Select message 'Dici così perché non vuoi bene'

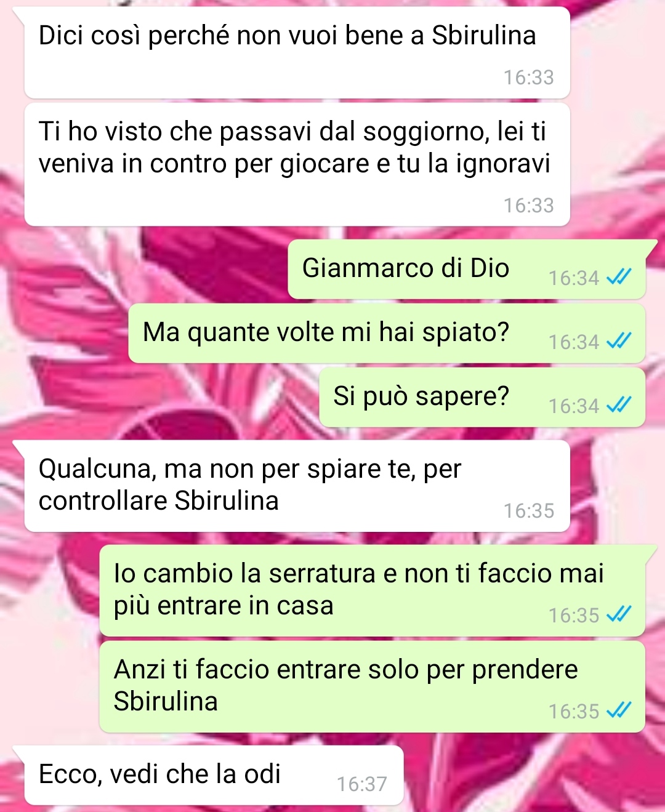tap(297, 52)
